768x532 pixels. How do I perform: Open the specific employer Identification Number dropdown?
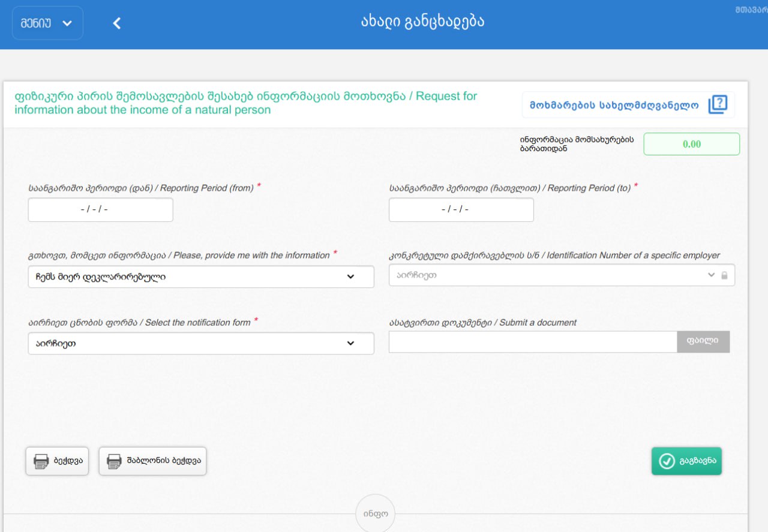coord(552,275)
